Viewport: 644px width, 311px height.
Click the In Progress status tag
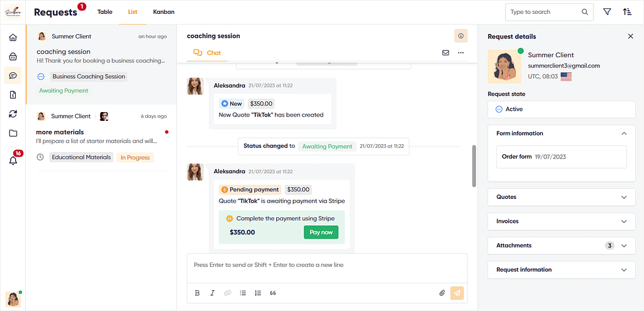[x=135, y=157]
